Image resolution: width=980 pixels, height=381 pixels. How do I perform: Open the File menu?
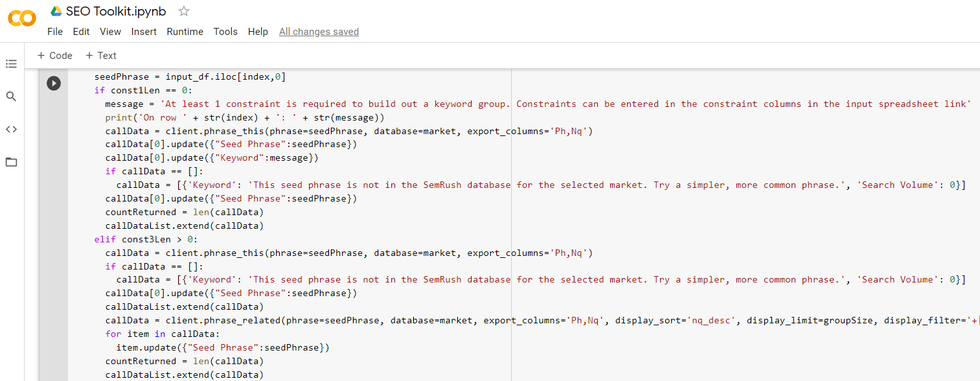(55, 32)
